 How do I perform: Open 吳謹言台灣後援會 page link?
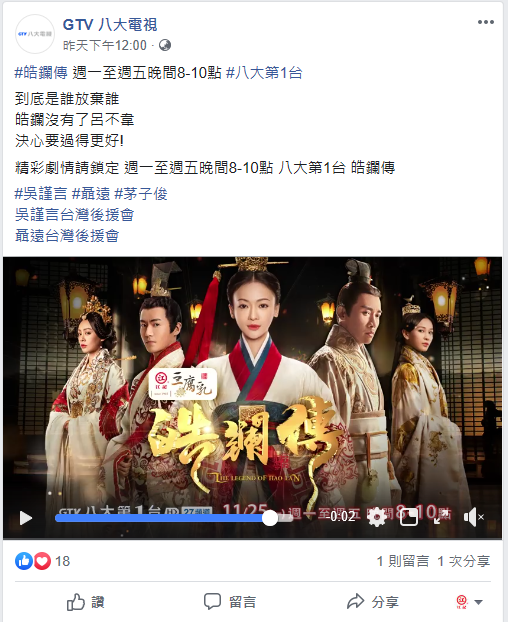[75, 215]
